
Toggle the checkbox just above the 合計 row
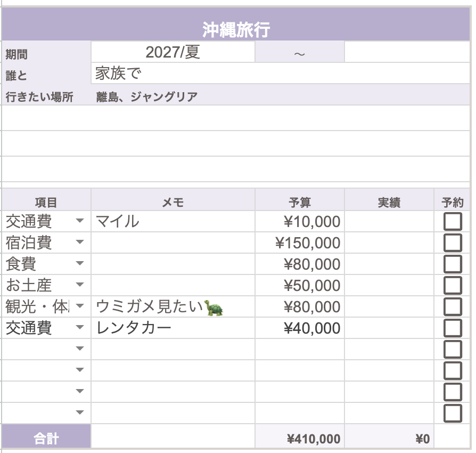453,413
